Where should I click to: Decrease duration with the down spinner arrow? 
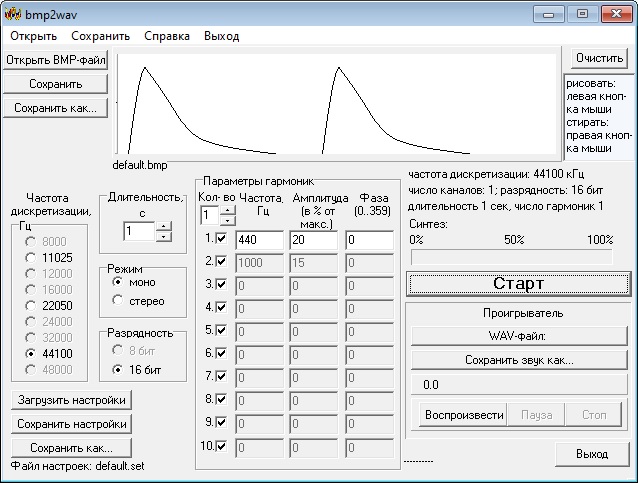pyautogui.click(x=164, y=237)
